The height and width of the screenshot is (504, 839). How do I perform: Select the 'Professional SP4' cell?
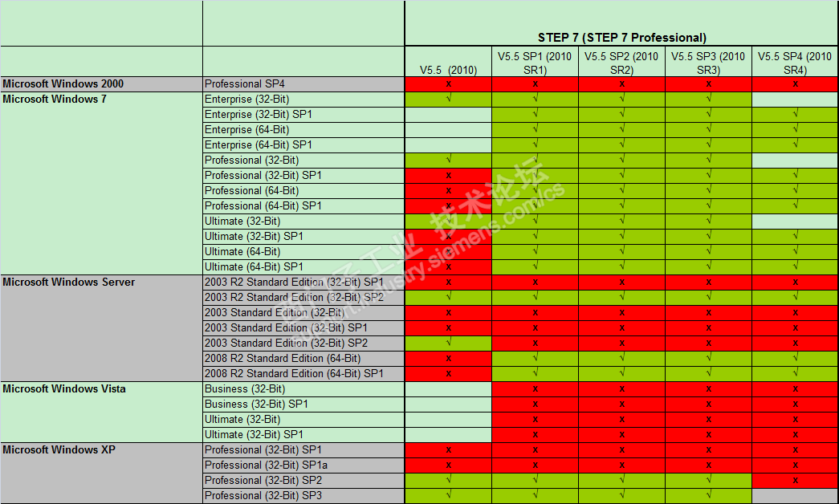[x=304, y=84]
